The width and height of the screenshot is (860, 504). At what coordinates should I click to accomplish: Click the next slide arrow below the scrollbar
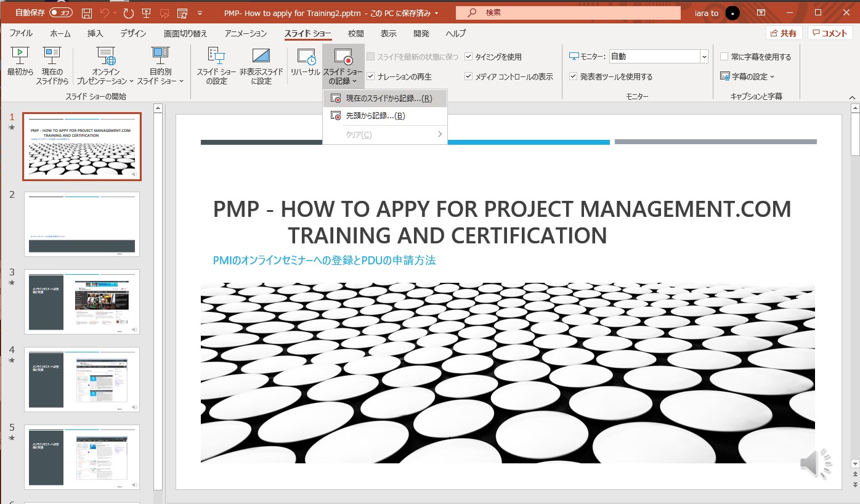(854, 484)
